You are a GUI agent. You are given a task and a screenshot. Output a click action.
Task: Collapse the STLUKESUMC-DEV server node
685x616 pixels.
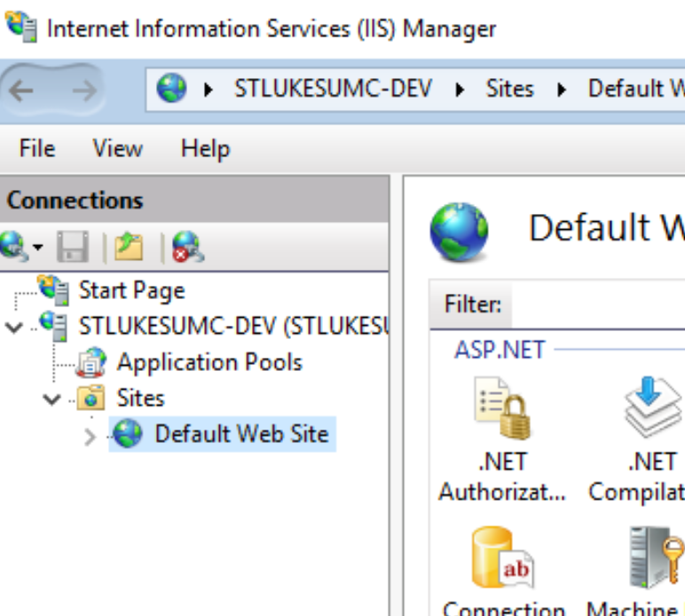(x=14, y=327)
